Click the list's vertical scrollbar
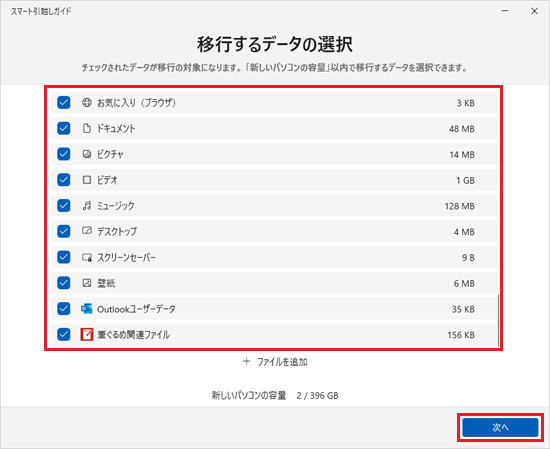This screenshot has height=449, width=550. [498, 320]
